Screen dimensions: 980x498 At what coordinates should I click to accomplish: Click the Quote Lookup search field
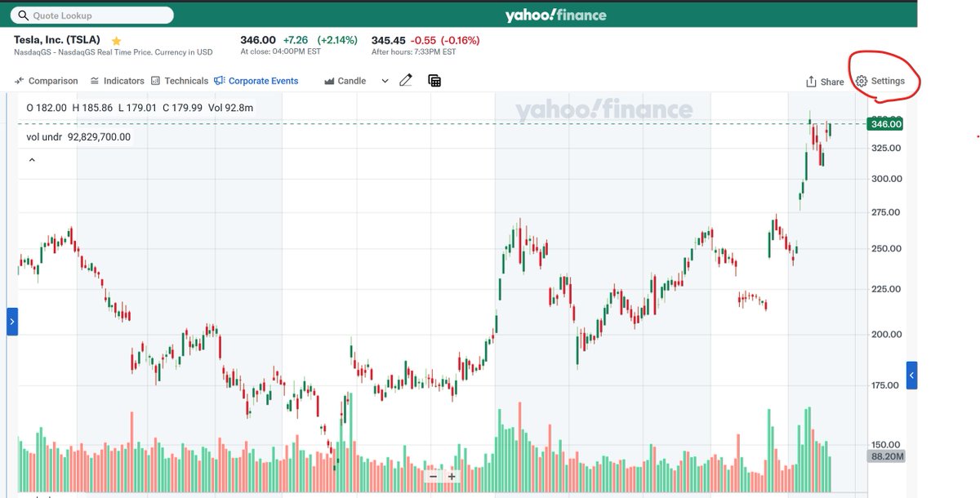tap(93, 16)
